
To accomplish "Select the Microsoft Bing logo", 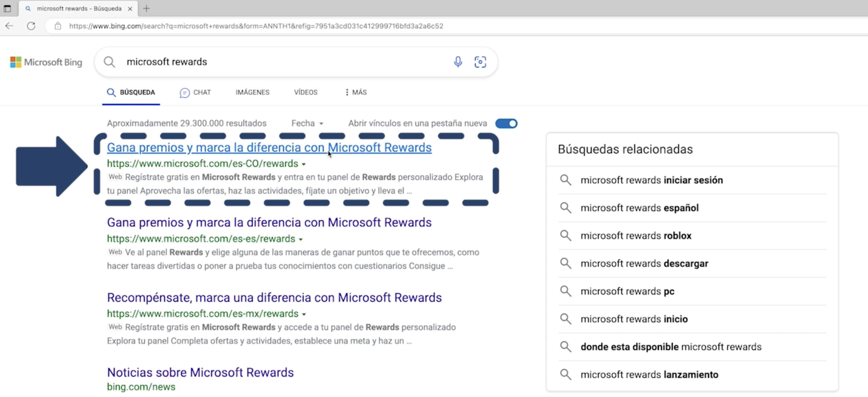I will (x=46, y=62).
